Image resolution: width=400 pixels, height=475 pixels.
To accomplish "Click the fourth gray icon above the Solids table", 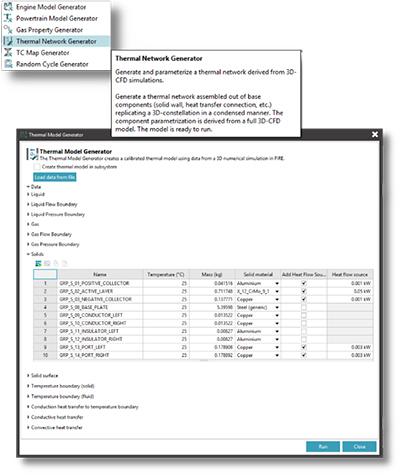I will tap(65, 263).
